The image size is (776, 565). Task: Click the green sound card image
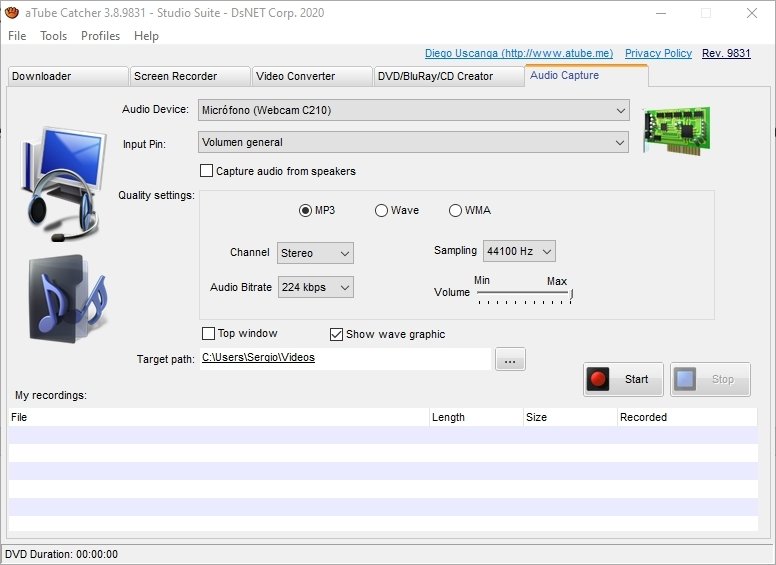(677, 130)
